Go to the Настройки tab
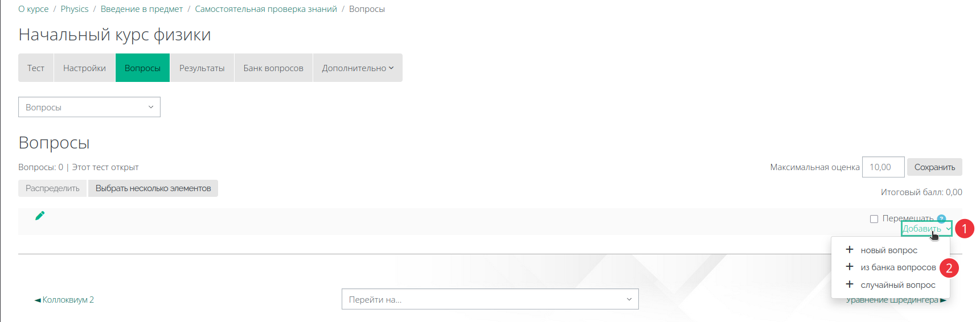Image resolution: width=980 pixels, height=322 pixels. (x=84, y=68)
